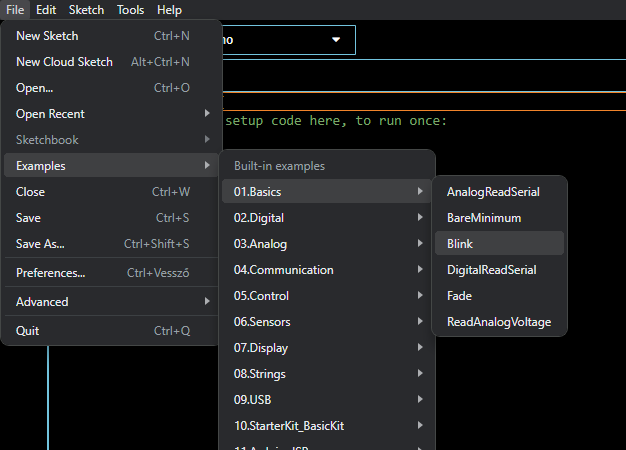Click the board selector dropdown arrow
This screenshot has height=450, width=626.
334,41
